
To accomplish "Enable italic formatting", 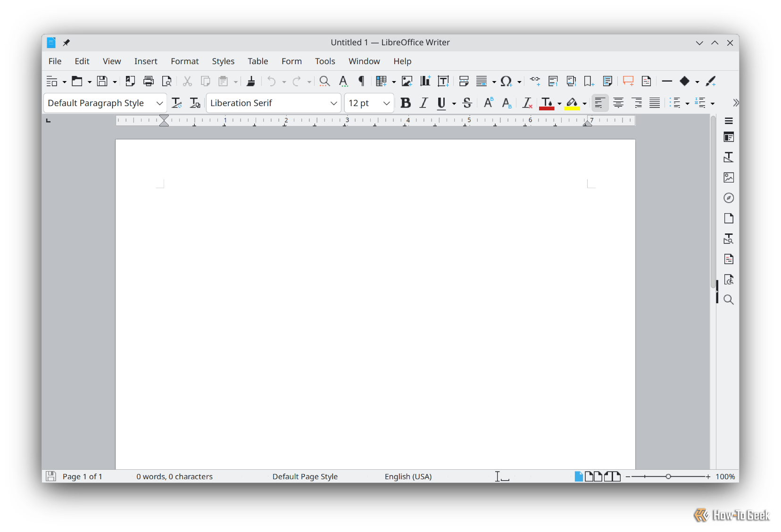I will coord(424,103).
